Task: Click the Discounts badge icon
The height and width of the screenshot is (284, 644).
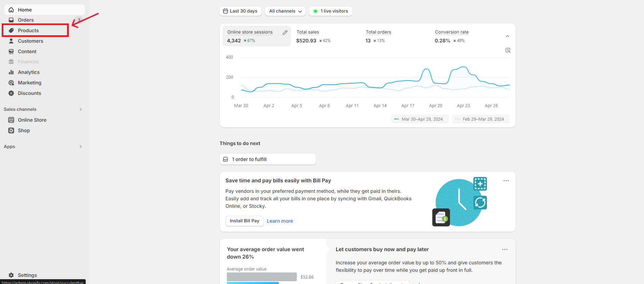Action: coord(11,93)
